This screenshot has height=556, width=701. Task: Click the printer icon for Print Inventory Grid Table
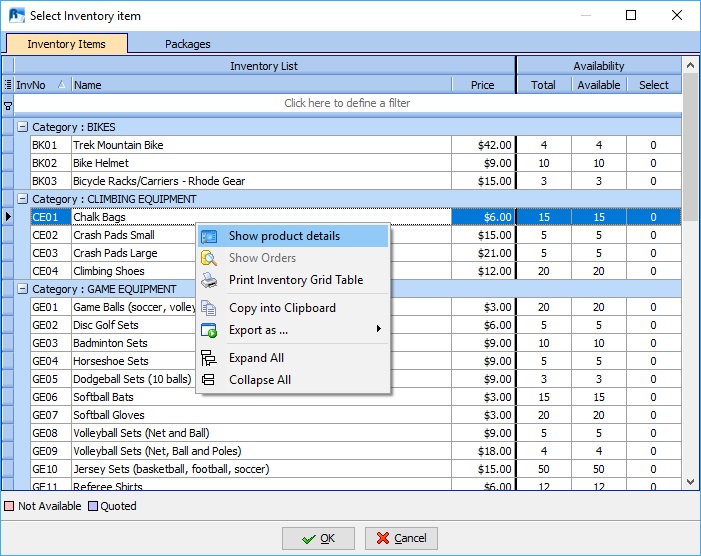pos(209,280)
